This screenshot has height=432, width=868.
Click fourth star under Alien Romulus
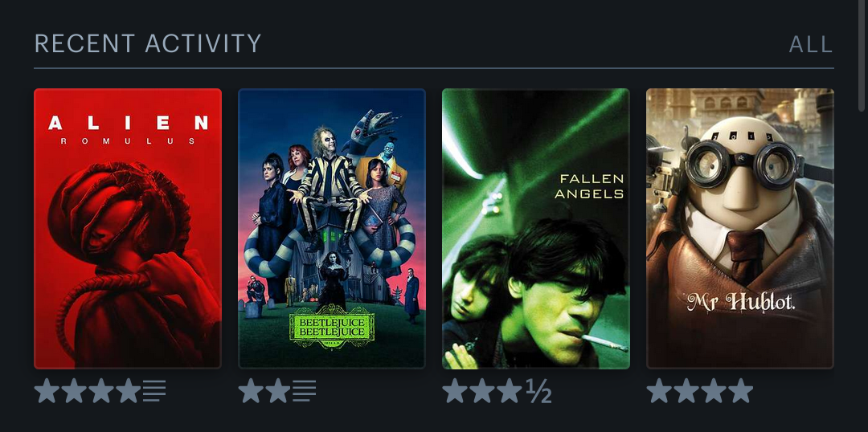pos(129,391)
